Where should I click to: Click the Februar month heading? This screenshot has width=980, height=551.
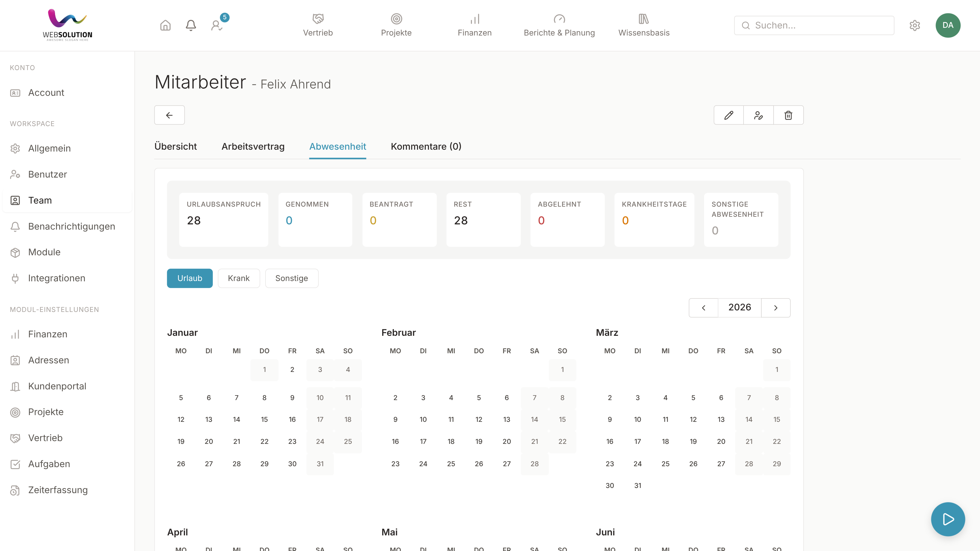(x=398, y=333)
